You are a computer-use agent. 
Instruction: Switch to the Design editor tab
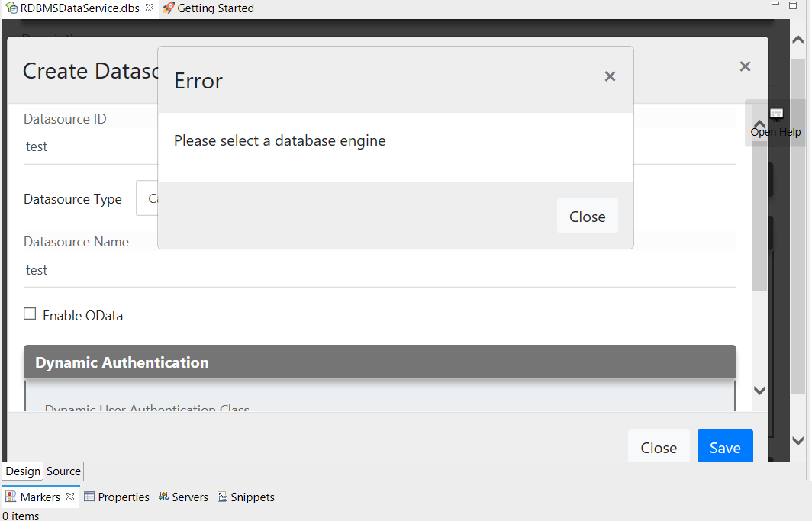pos(23,471)
